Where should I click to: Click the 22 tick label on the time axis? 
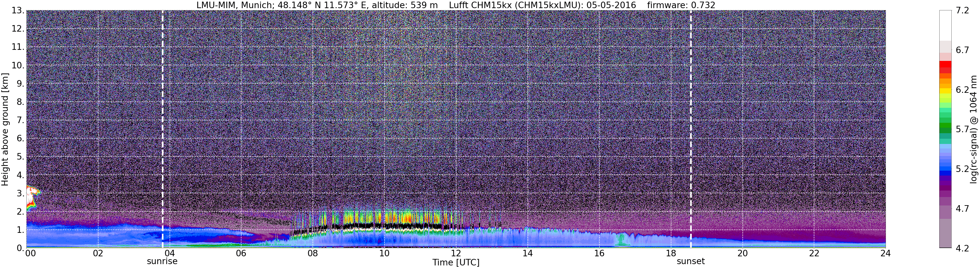pos(814,253)
